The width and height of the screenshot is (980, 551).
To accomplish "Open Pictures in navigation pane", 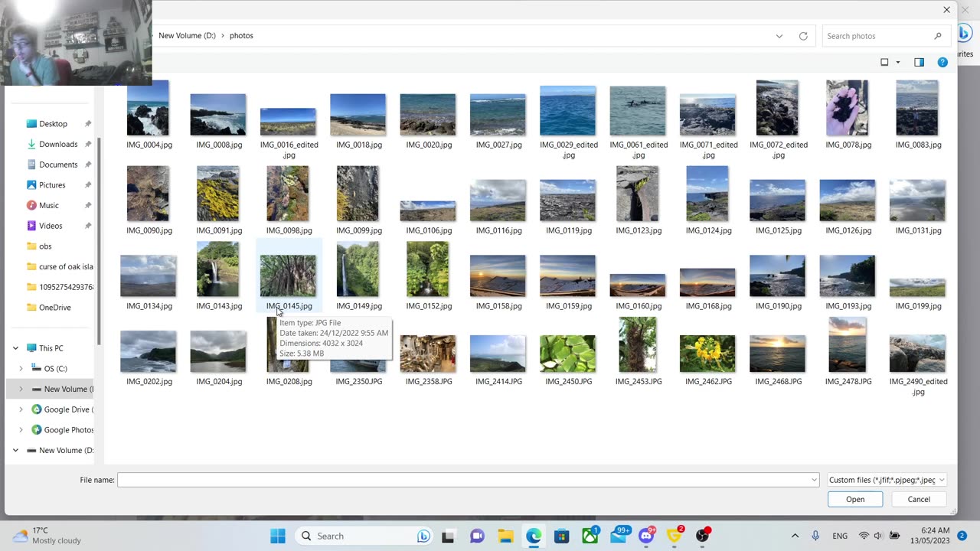I will pyautogui.click(x=52, y=184).
